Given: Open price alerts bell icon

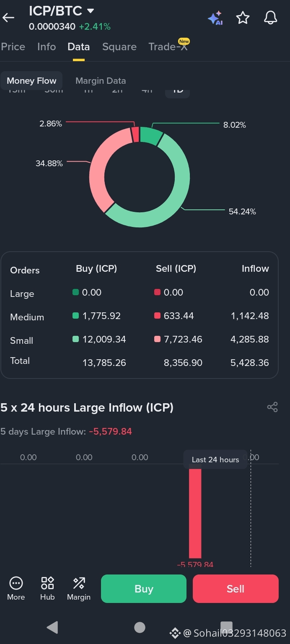Looking at the screenshot, I should pos(271,18).
